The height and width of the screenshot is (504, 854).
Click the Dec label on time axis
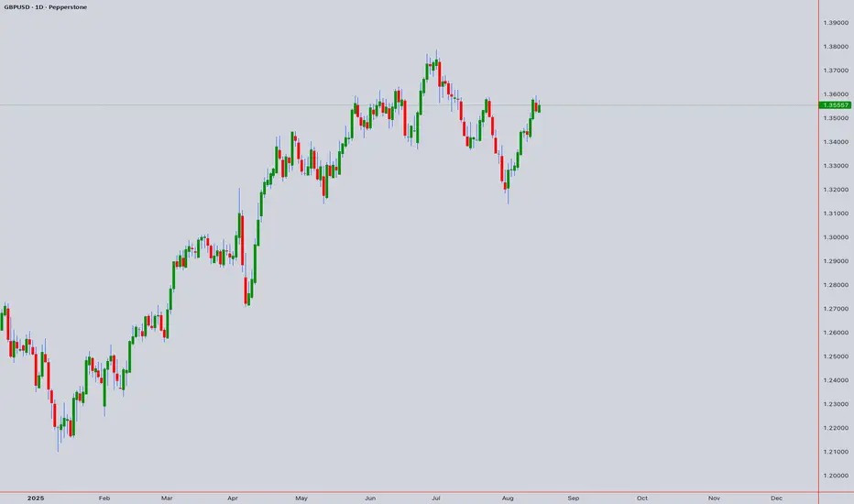[777, 498]
